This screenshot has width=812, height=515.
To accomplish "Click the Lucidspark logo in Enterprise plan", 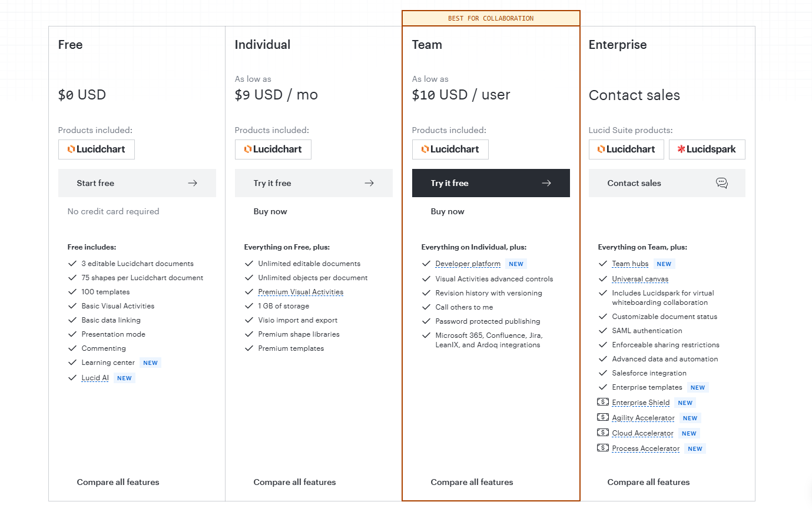I will point(707,149).
